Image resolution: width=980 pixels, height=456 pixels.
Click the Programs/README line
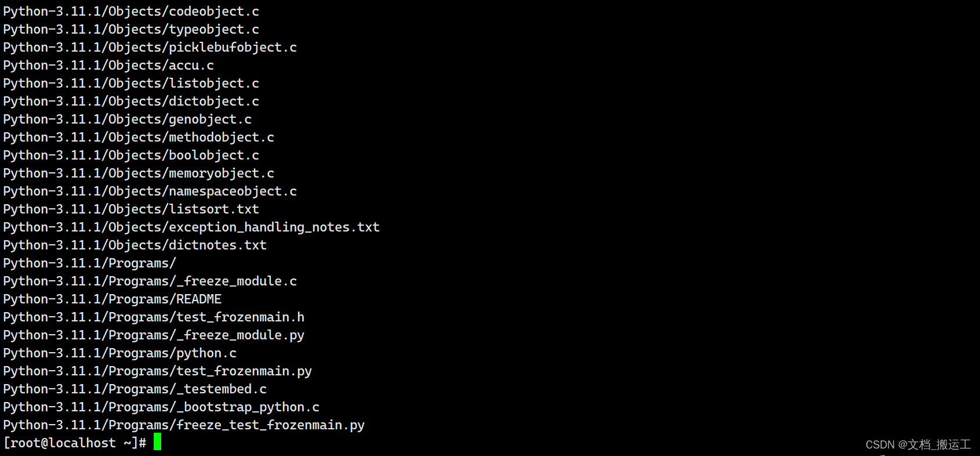(x=112, y=299)
